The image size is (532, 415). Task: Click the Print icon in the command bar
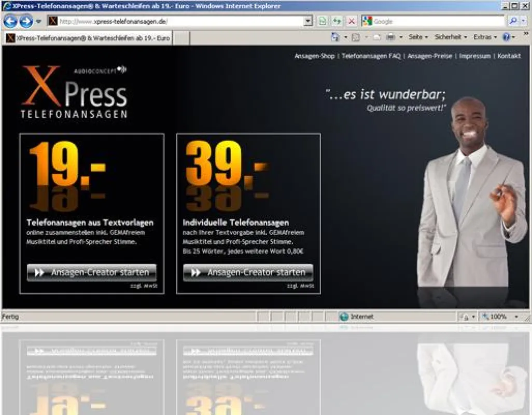[x=391, y=37]
